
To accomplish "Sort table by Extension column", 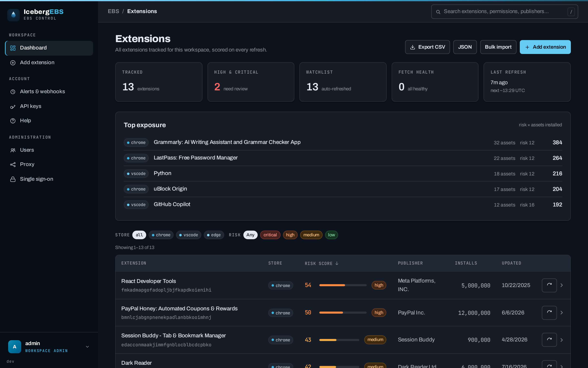I will [x=134, y=263].
